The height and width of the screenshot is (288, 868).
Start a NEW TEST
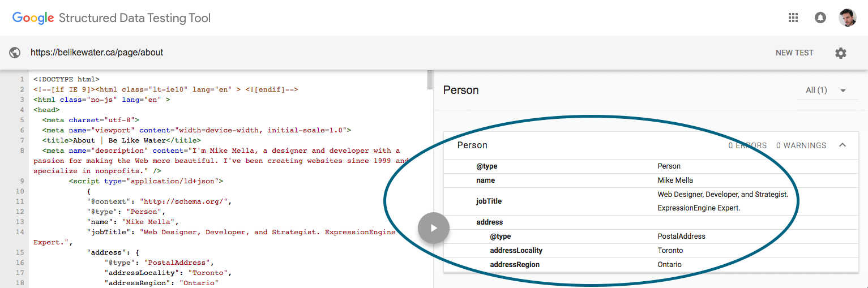[794, 53]
